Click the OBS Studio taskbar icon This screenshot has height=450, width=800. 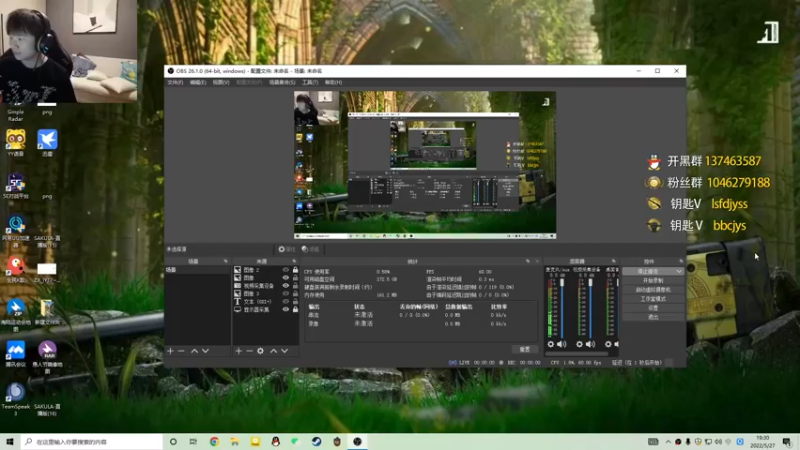pos(357,441)
